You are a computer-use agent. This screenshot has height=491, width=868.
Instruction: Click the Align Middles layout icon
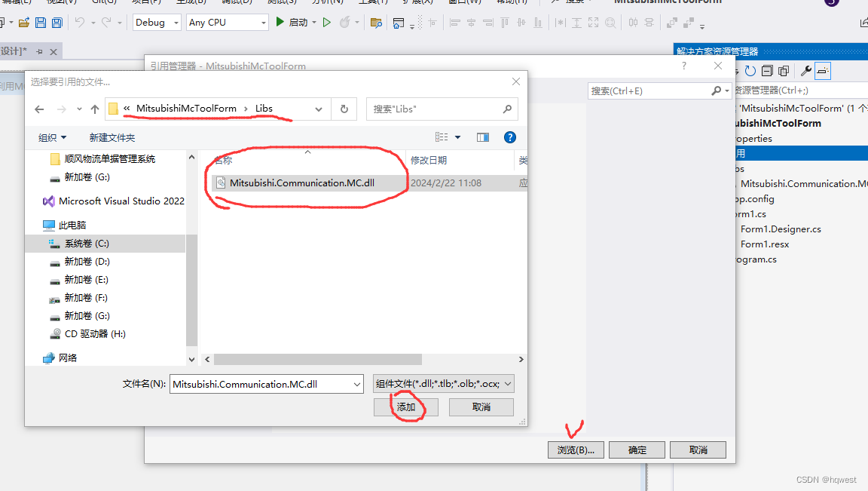coord(521,23)
